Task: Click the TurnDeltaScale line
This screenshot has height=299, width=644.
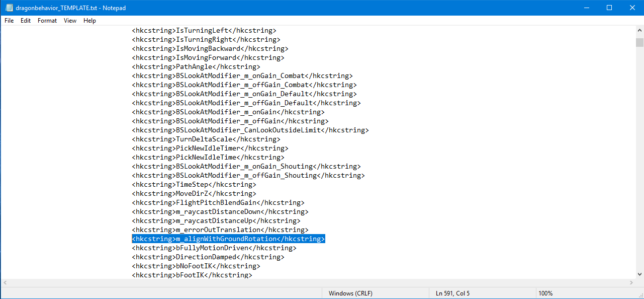Action: (206, 139)
